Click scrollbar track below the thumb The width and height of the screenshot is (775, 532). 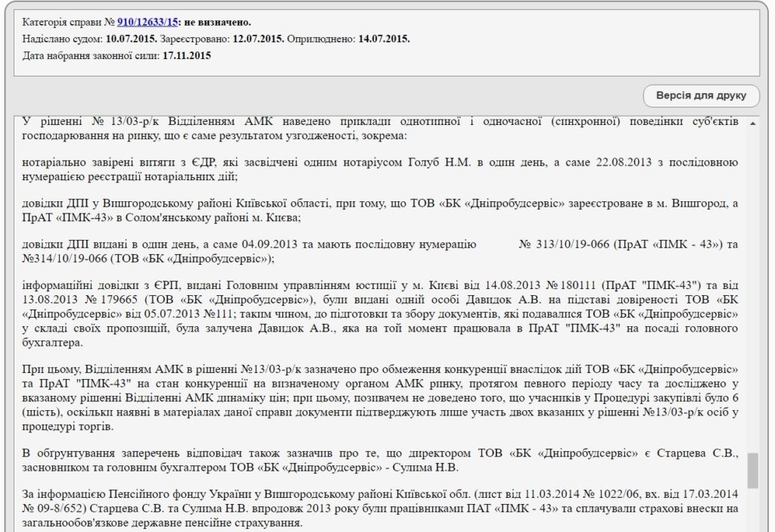coord(752,507)
